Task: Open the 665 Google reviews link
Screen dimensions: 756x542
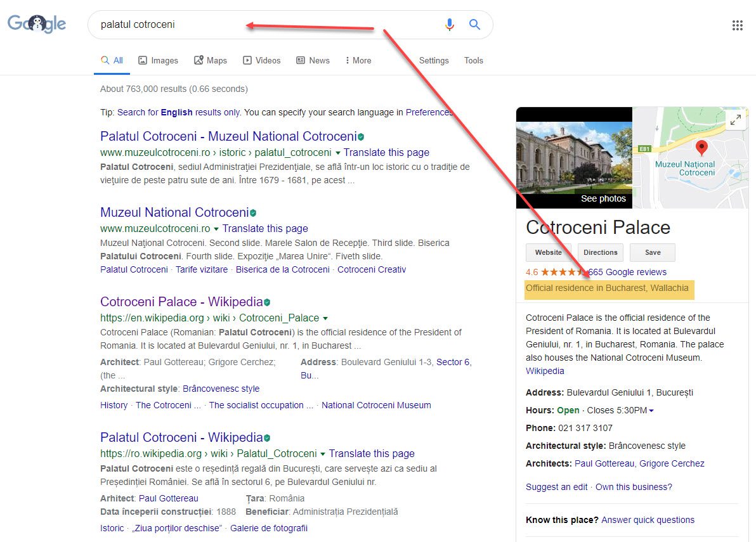Action: click(627, 272)
